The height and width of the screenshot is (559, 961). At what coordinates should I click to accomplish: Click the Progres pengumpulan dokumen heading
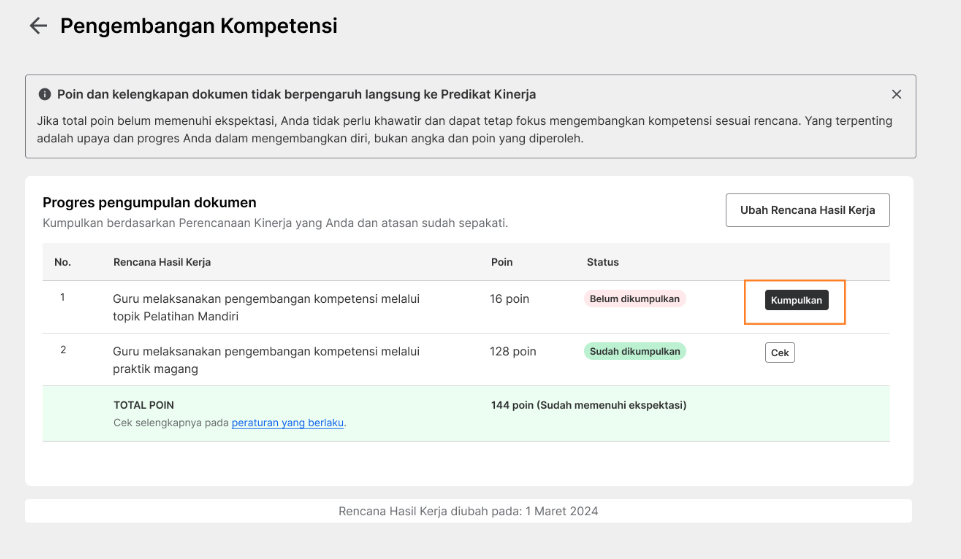tap(150, 203)
